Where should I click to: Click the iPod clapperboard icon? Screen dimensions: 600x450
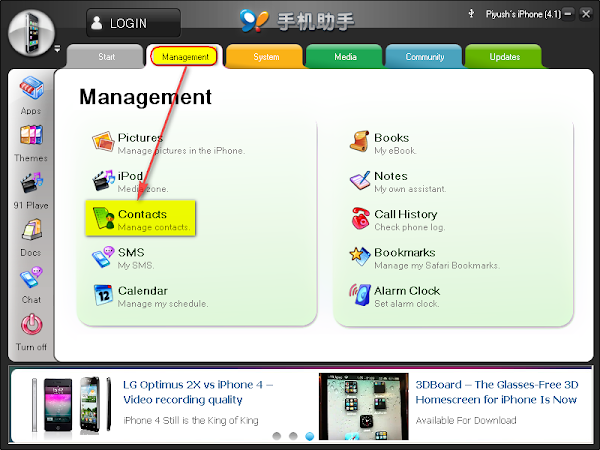tap(103, 180)
